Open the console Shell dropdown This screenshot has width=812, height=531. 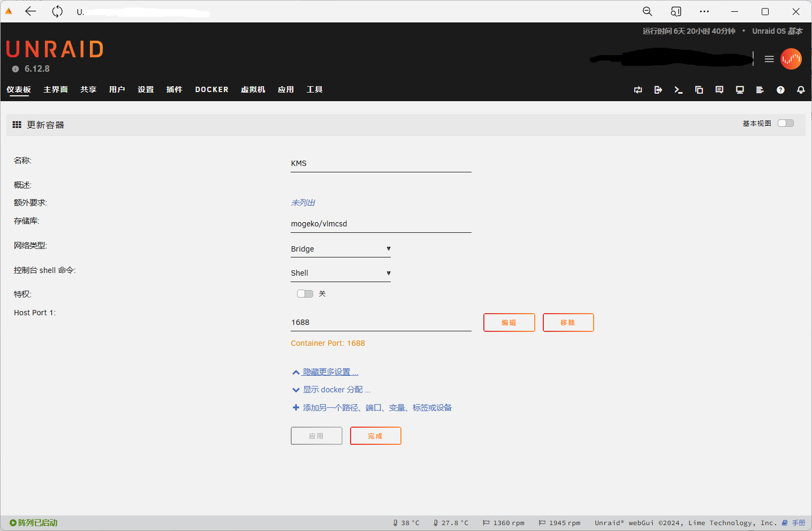[x=341, y=273]
